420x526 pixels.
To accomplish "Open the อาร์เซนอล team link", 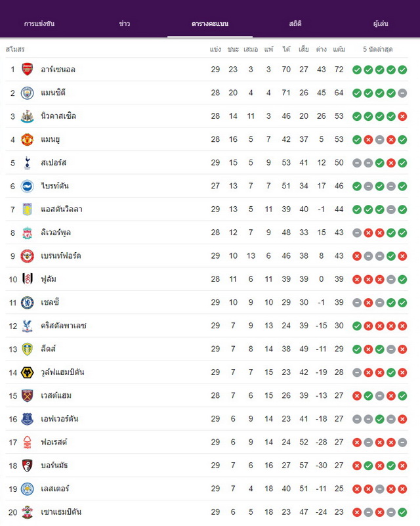I will (58, 70).
